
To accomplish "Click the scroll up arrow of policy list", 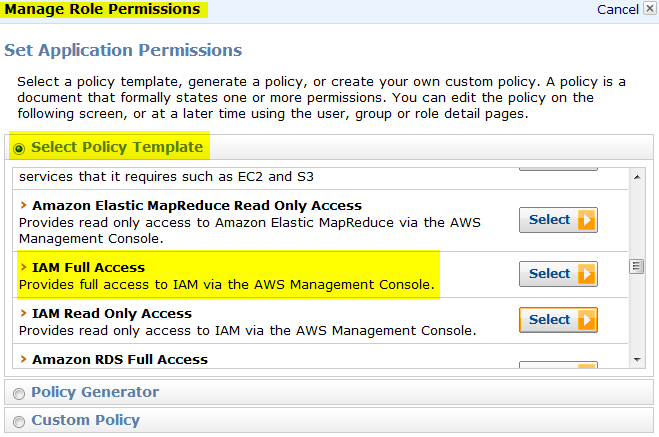I will click(x=635, y=177).
